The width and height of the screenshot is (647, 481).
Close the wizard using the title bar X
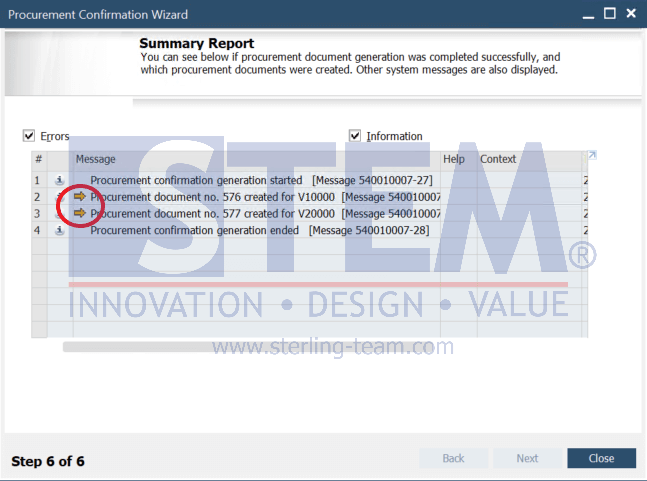631,14
